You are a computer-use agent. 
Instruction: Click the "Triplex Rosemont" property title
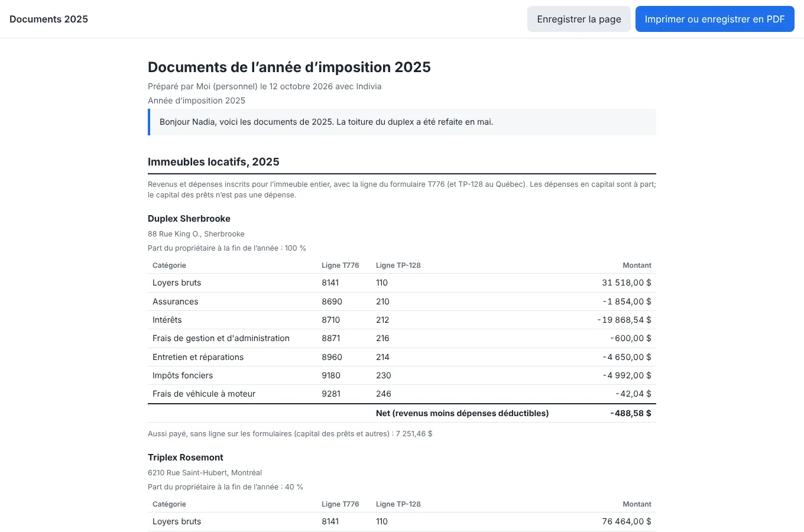pyautogui.click(x=186, y=458)
